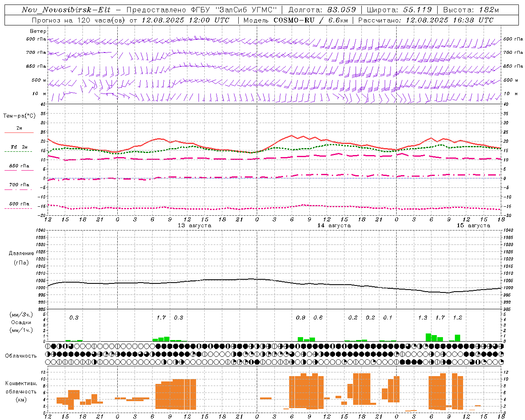The width and height of the screenshot is (525, 420).
Task: Select the provider text ФГБУ "ЗапСиб УГМС"
Action: (235, 10)
